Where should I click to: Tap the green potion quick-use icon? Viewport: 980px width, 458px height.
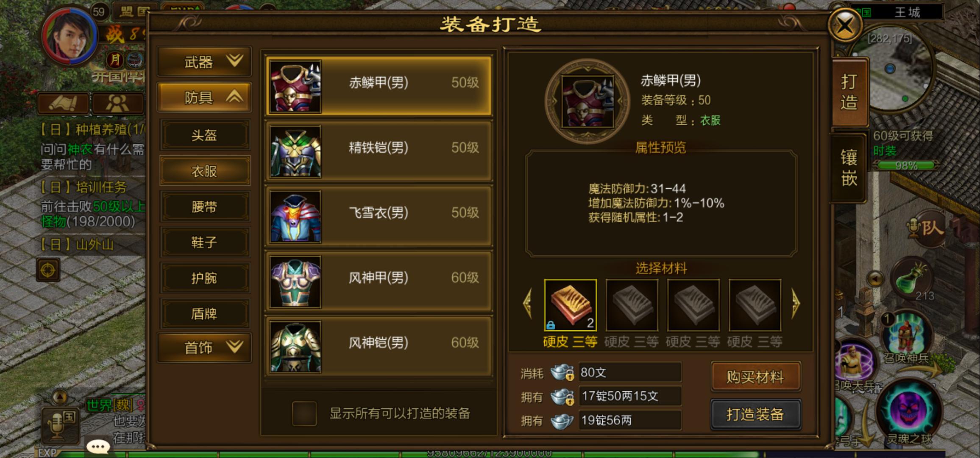point(912,279)
